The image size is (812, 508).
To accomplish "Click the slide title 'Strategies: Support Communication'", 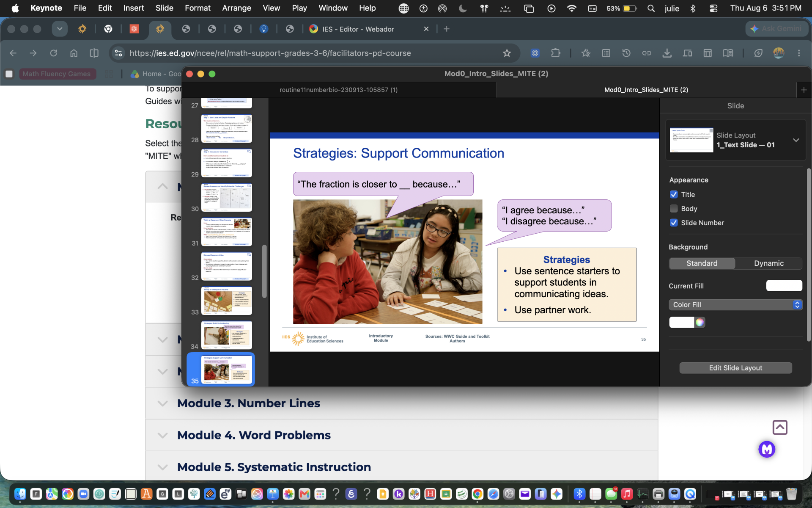I will (x=398, y=153).
